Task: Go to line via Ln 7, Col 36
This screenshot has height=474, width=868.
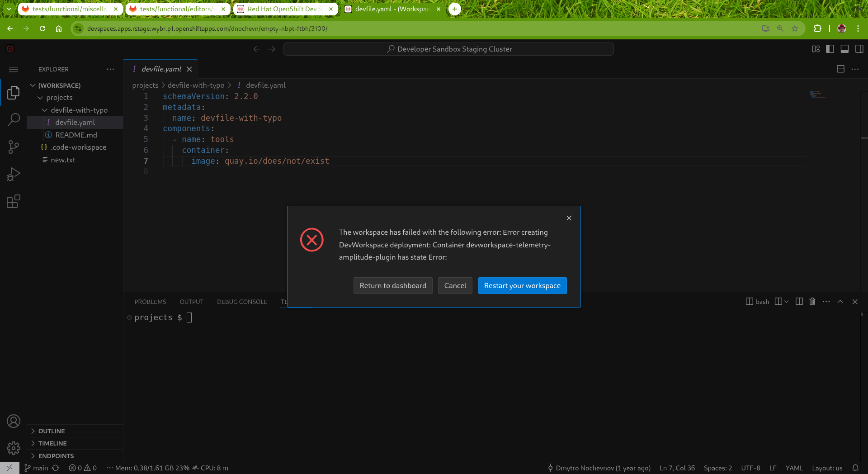Action: click(x=677, y=468)
